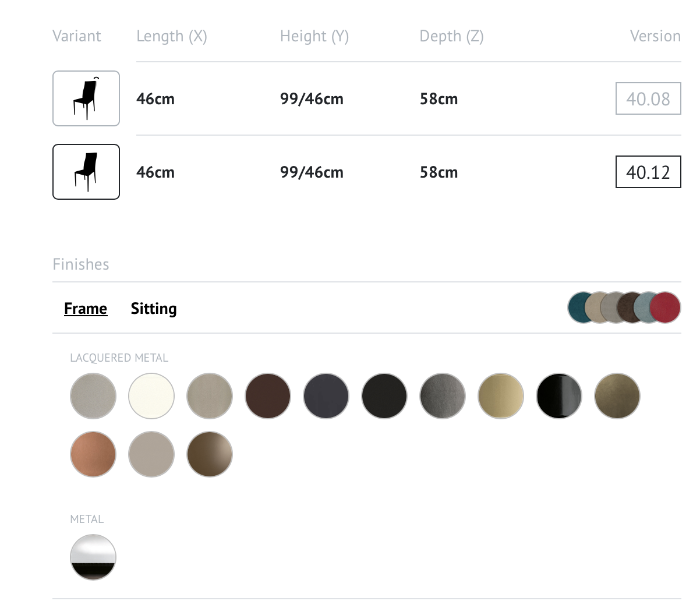Select the chair variant without the handle
700x615 pixels.
click(x=86, y=172)
